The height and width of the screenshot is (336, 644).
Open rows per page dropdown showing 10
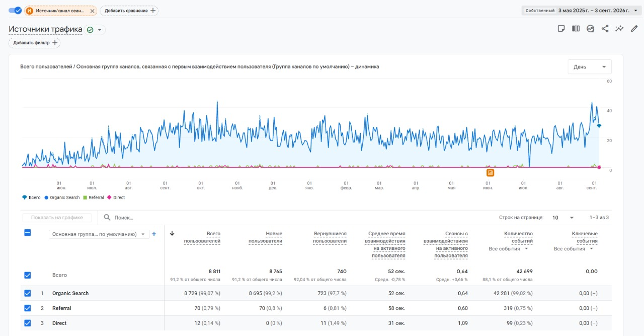563,218
